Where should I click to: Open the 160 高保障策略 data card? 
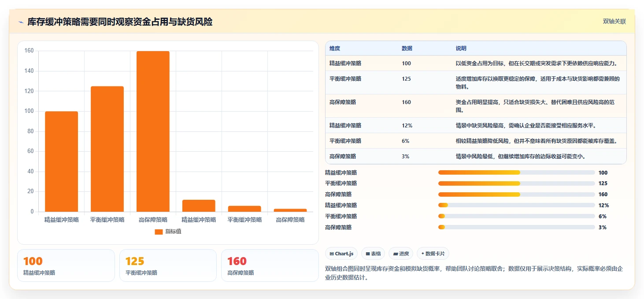(270, 265)
